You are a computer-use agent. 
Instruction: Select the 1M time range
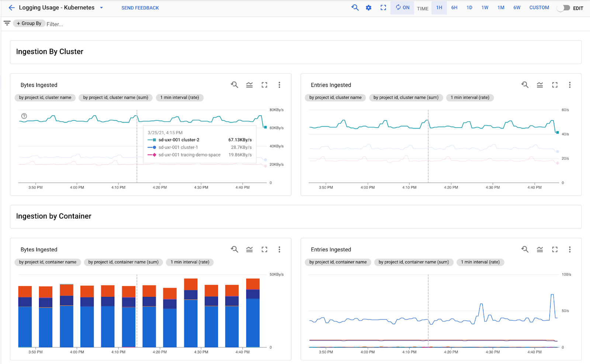pos(501,7)
